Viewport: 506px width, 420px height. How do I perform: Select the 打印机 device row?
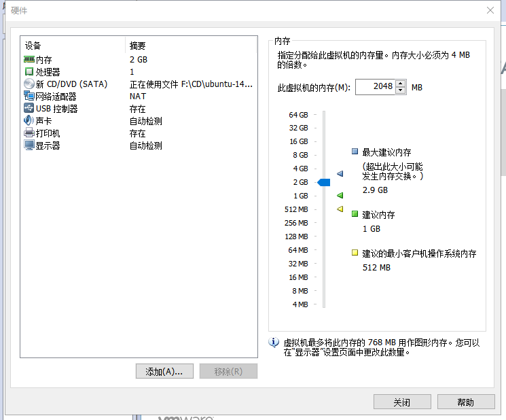[x=139, y=133]
